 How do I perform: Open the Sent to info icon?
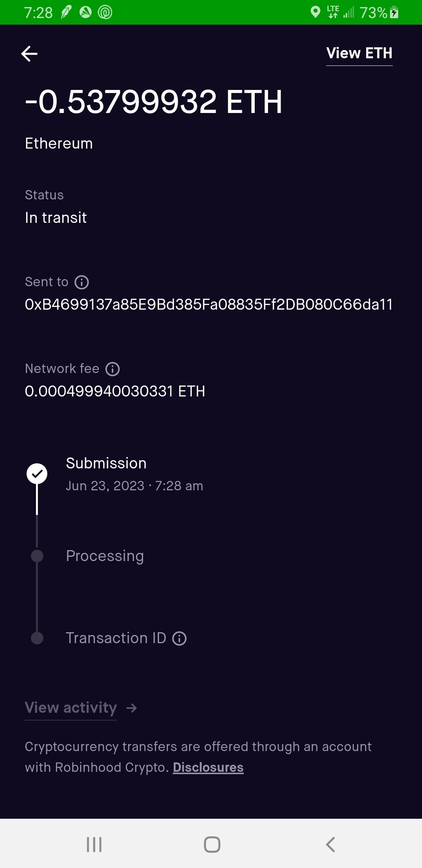pos(82,282)
